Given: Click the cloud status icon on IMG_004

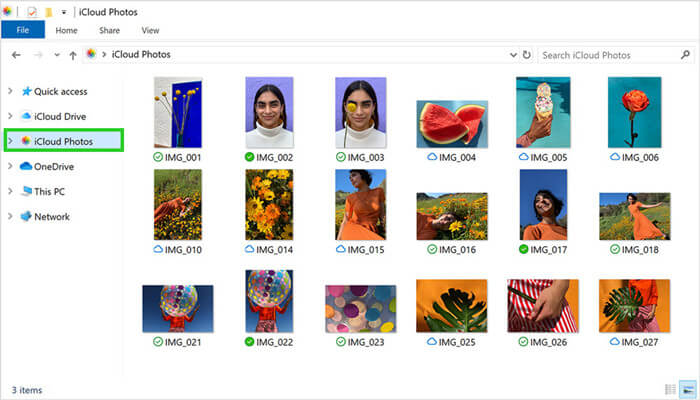Looking at the screenshot, I should tap(432, 158).
